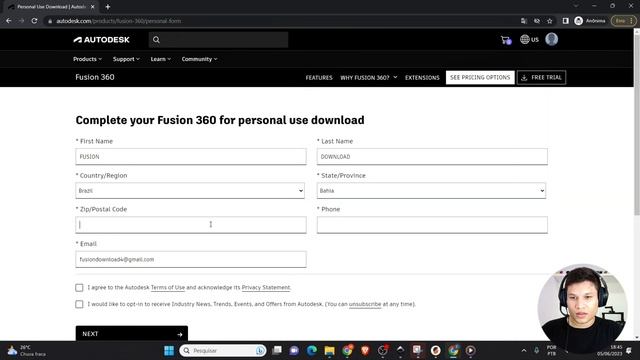640x360 pixels.
Task: Show hidden system tray icons
Action: click(524, 350)
